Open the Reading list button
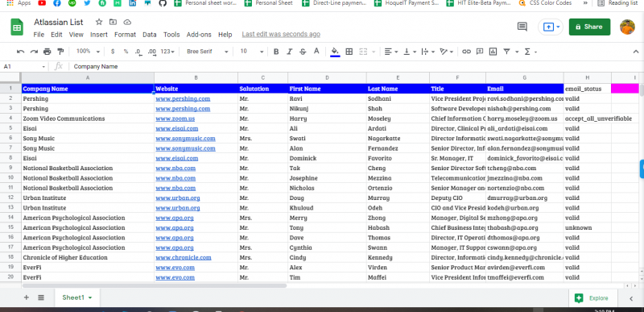The image size is (644, 312). [617, 3]
